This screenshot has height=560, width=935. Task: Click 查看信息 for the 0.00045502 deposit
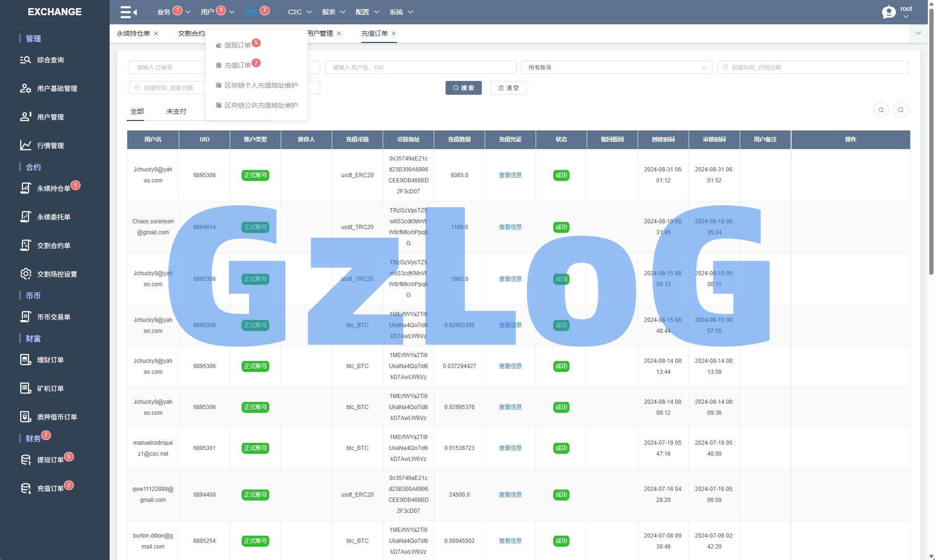[510, 541]
